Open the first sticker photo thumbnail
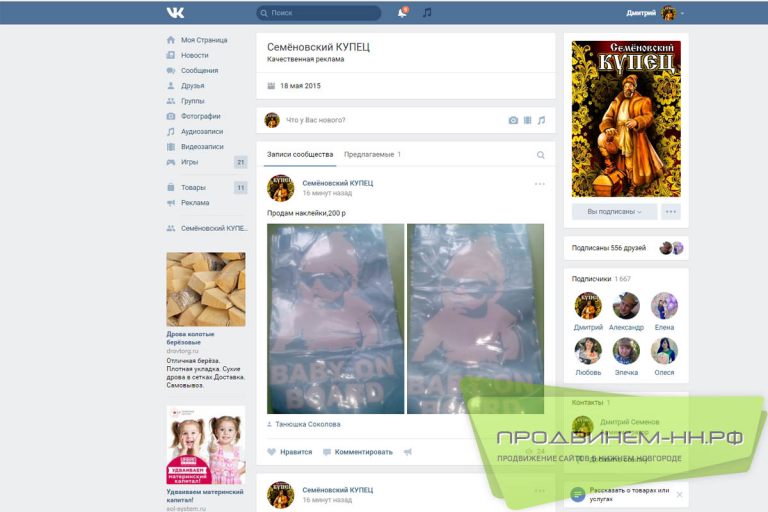Image resolution: width=768 pixels, height=512 pixels. (x=336, y=318)
